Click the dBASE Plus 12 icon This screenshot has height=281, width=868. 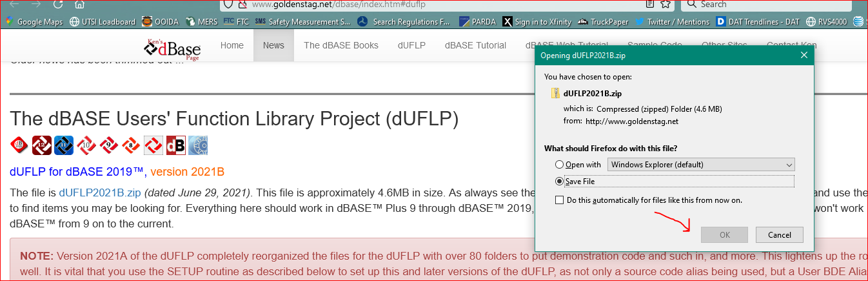pos(42,145)
